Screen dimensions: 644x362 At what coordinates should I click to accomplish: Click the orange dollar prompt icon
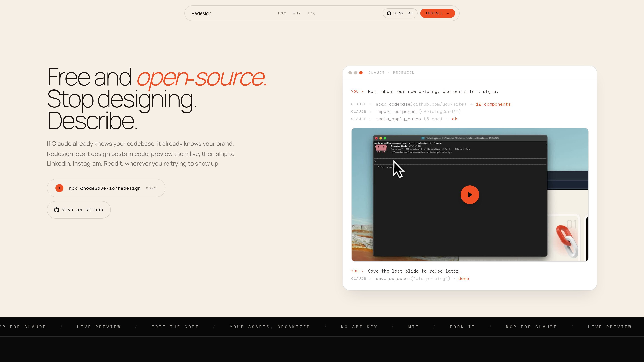pyautogui.click(x=59, y=188)
